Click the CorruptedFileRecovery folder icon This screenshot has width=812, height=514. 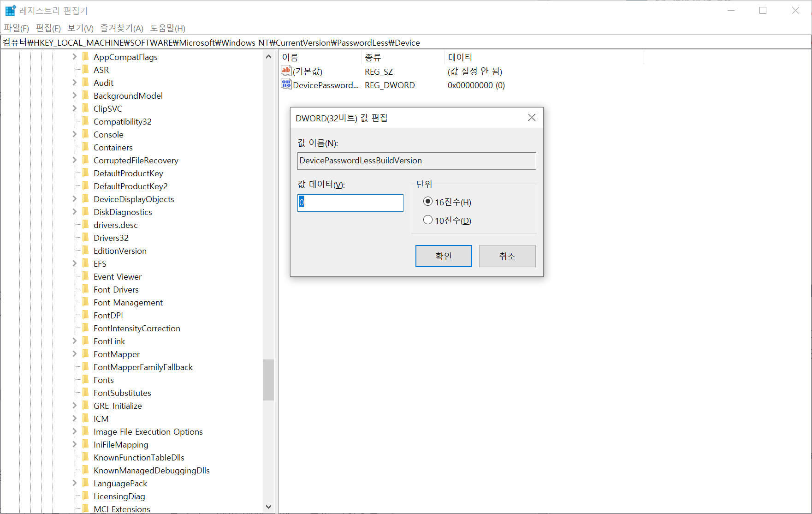(85, 160)
